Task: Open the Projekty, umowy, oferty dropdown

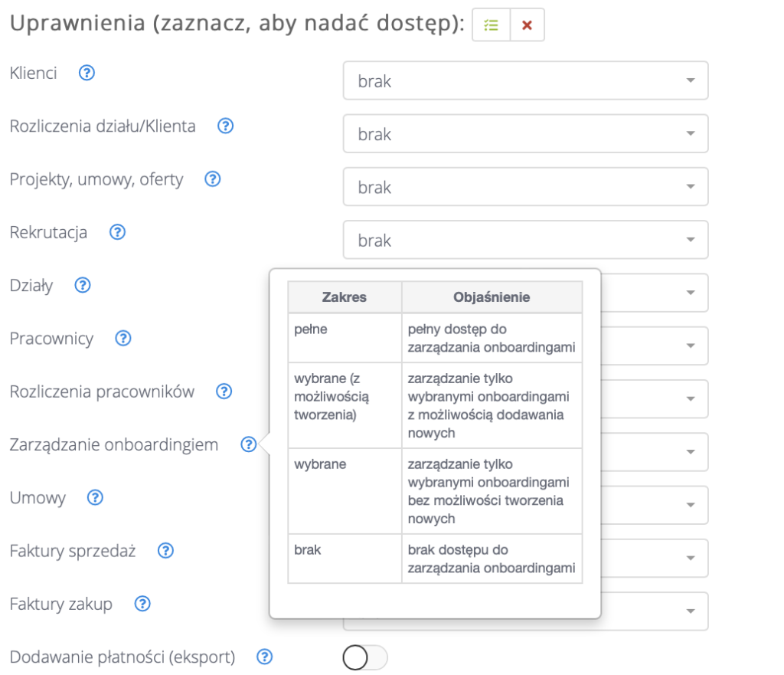Action: 525,187
